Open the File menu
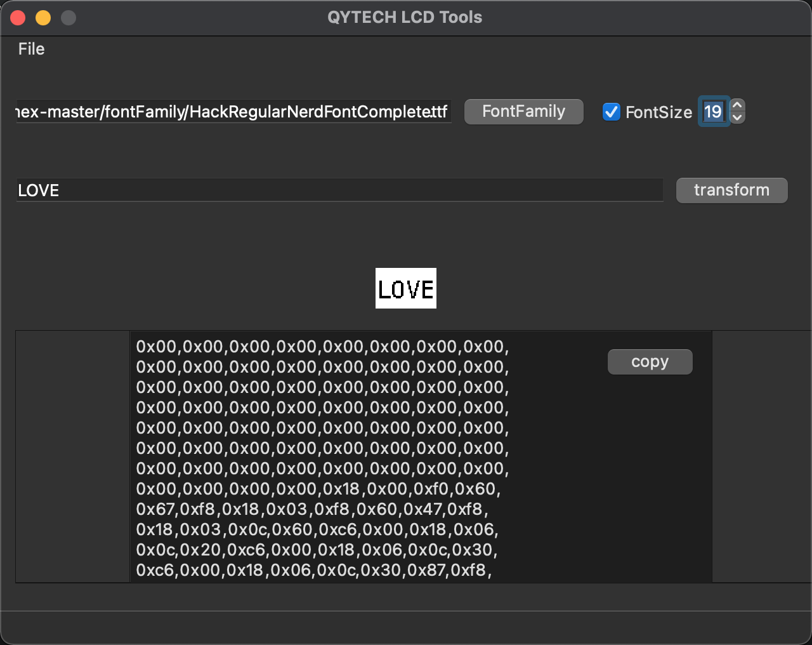The height and width of the screenshot is (645, 812). click(31, 49)
